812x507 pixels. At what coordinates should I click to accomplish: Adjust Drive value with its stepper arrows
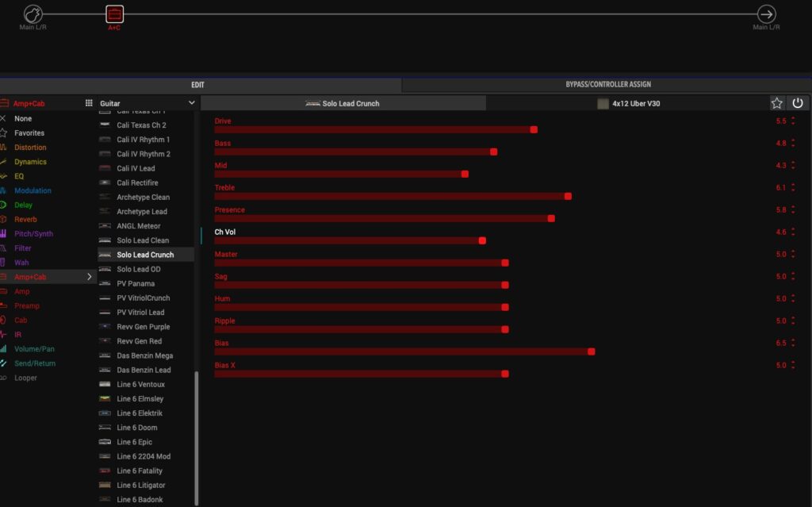pyautogui.click(x=793, y=121)
